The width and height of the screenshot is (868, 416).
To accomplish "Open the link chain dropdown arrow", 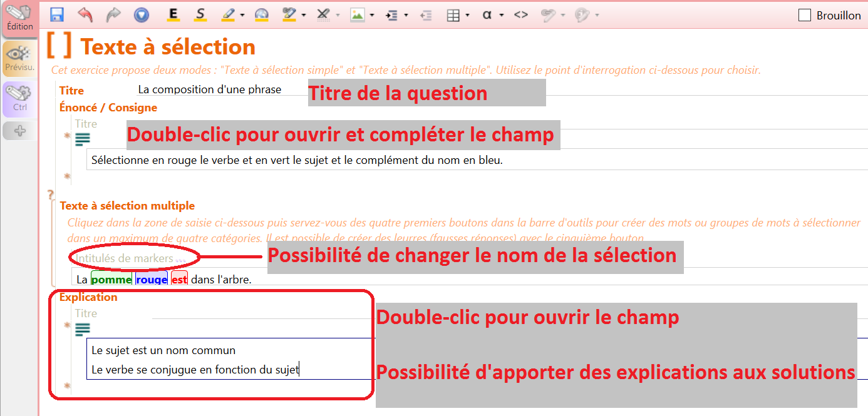I will point(563,15).
